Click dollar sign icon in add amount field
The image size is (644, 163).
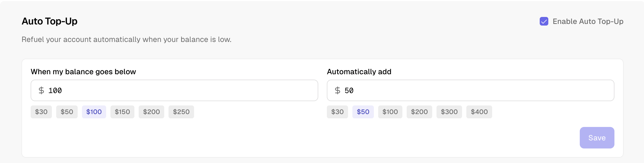click(x=337, y=90)
